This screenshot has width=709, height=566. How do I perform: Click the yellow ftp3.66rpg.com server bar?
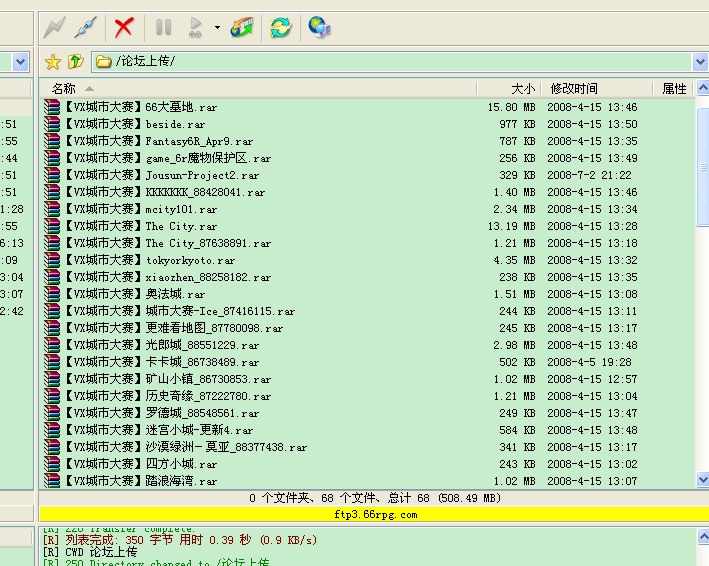point(374,514)
